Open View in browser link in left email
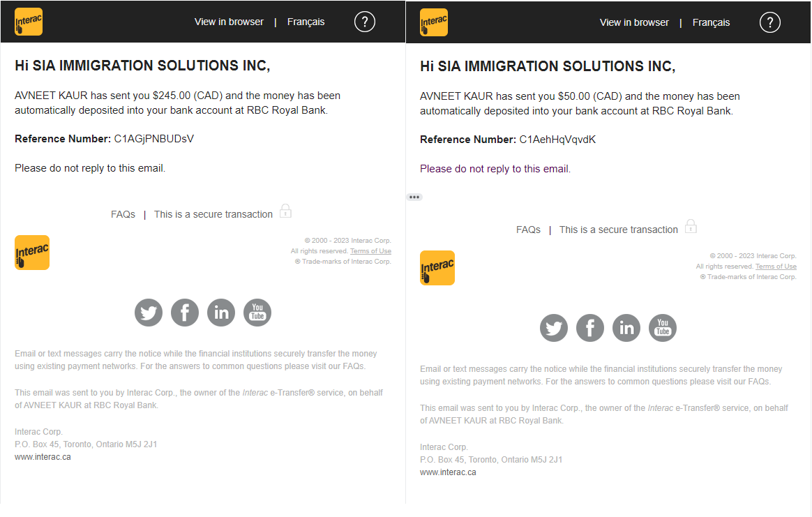 click(229, 22)
